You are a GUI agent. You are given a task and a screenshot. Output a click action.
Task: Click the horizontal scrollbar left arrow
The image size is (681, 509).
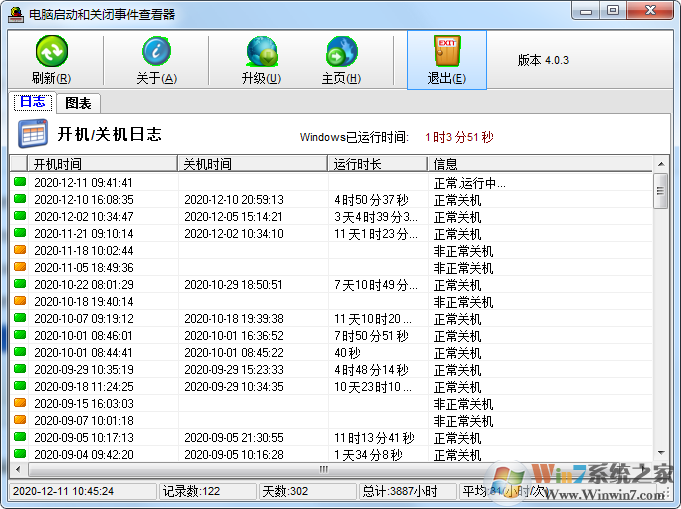click(x=19, y=469)
